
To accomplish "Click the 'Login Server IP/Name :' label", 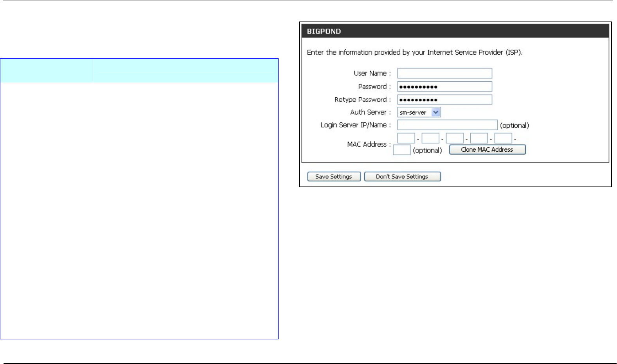I will tap(356, 125).
